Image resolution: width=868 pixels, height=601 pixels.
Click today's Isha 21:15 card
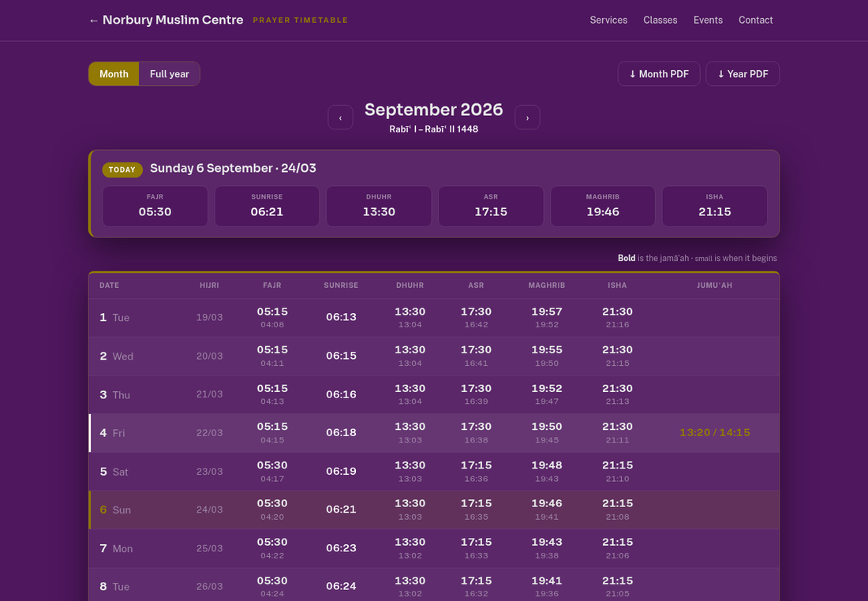tap(715, 206)
